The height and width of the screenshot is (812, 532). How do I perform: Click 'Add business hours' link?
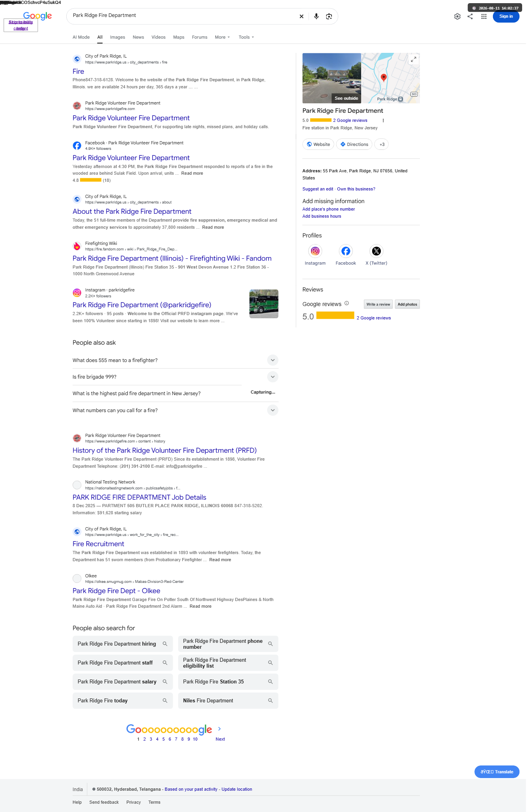[x=322, y=217]
